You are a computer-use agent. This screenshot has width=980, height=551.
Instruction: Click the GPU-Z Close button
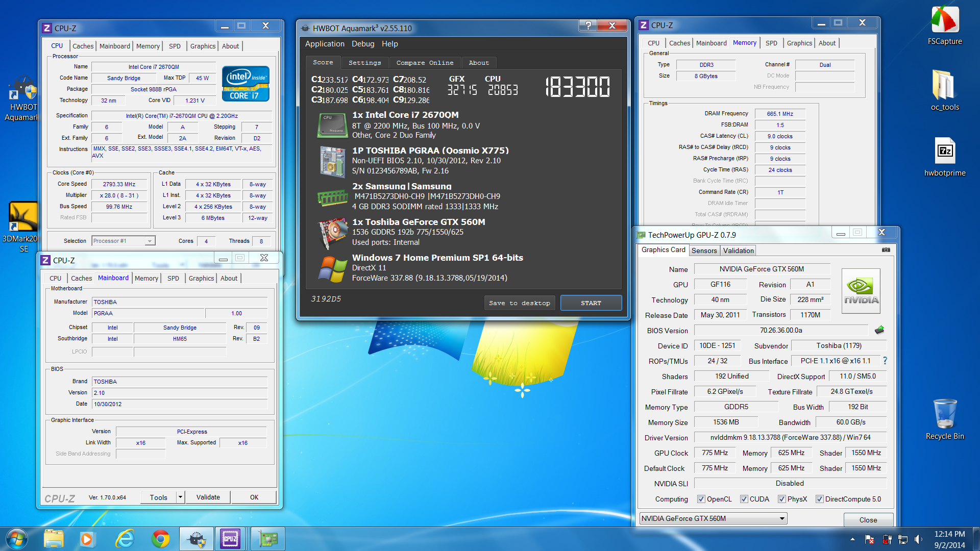point(868,520)
